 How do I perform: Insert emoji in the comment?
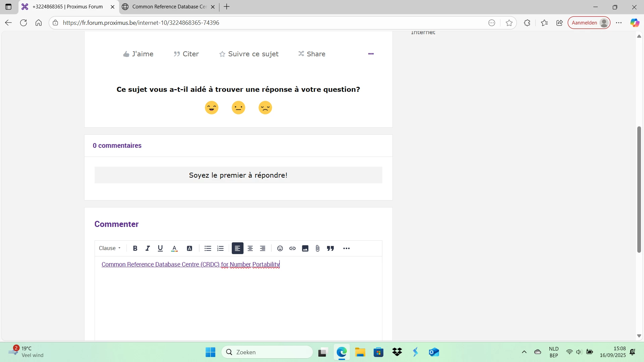click(x=280, y=248)
